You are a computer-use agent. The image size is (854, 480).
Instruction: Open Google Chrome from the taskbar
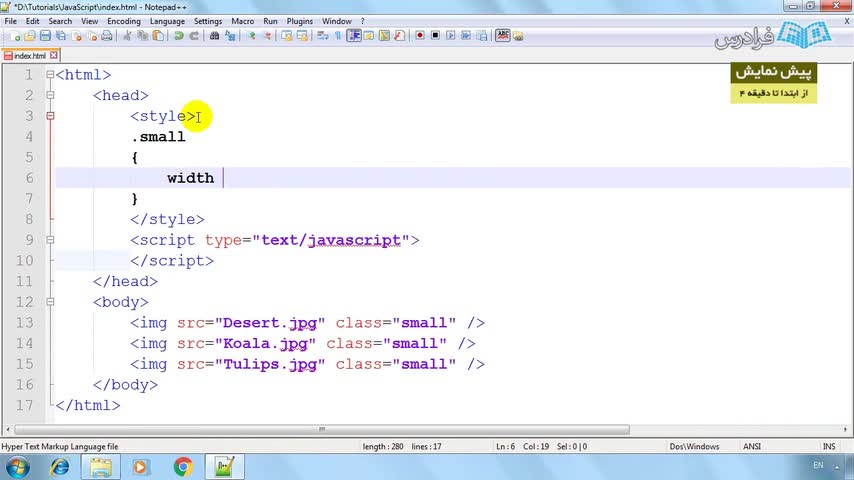(x=183, y=467)
